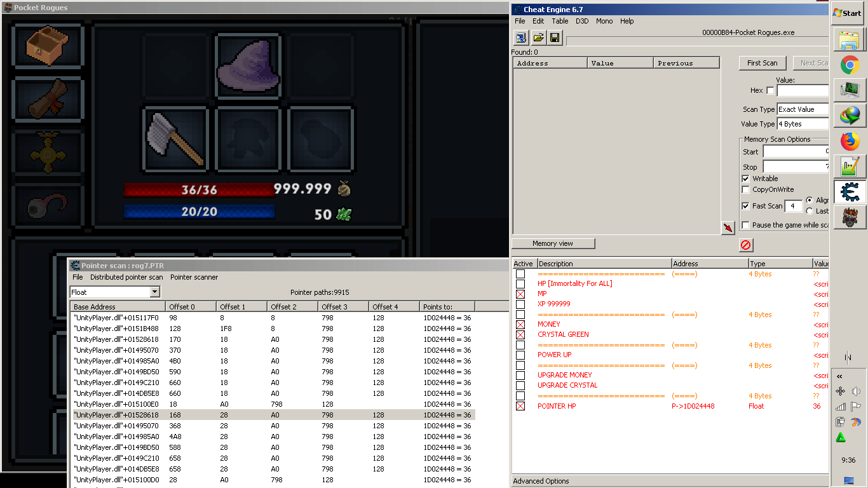Enable the CopyOnWrite checkbox
Viewport: 868px width, 488px height.
[746, 189]
